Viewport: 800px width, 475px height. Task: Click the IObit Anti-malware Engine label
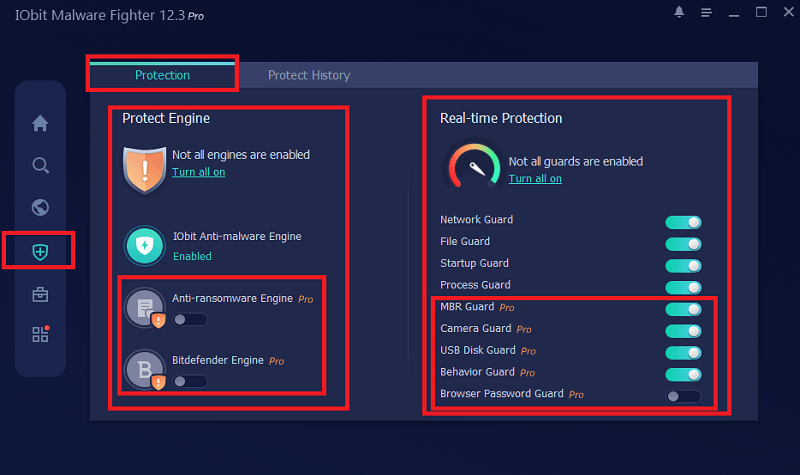pyautogui.click(x=237, y=236)
